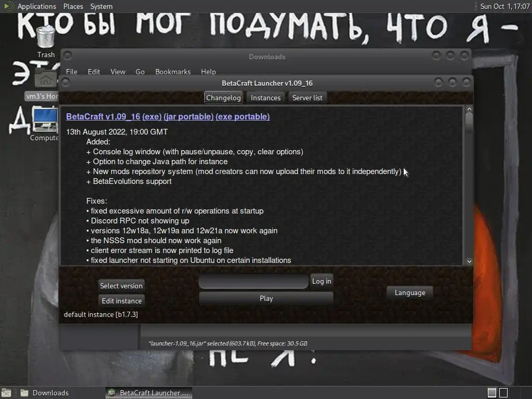Click the changelog scrollbar up arrow

pos(469,109)
